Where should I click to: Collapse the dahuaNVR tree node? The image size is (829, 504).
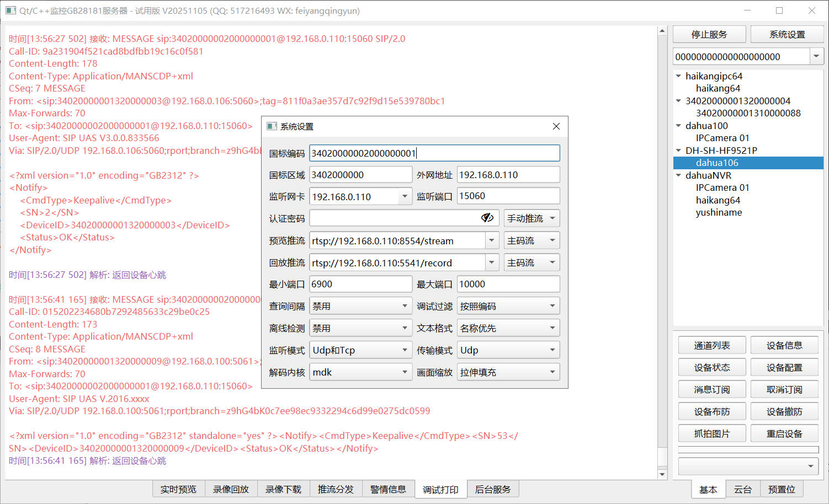pyautogui.click(x=678, y=175)
